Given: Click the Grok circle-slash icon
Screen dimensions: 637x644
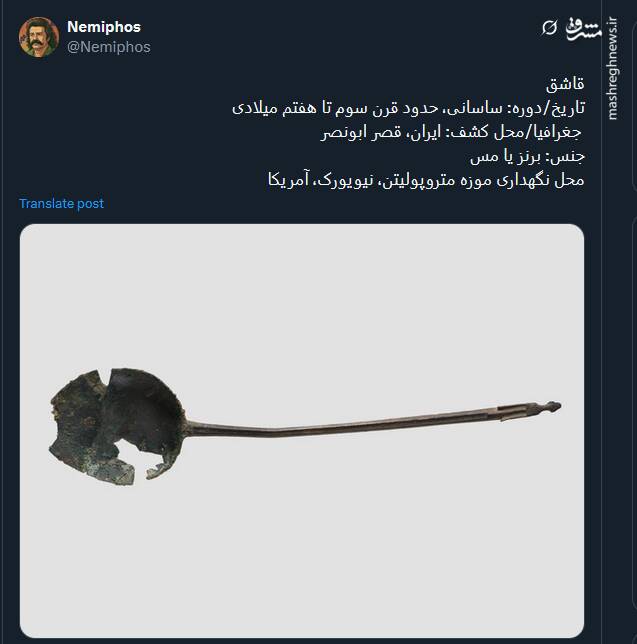Looking at the screenshot, I should [x=549, y=28].
